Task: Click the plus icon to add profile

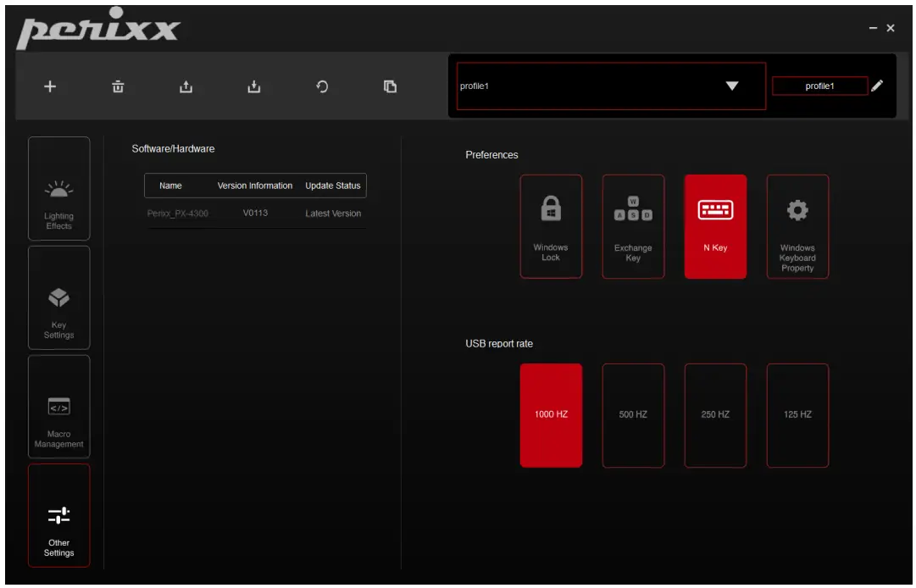Action: click(x=50, y=86)
